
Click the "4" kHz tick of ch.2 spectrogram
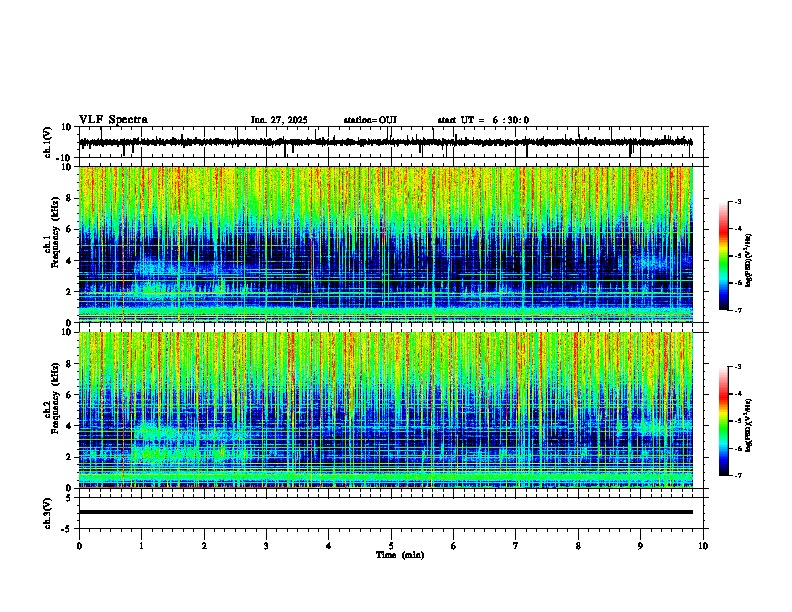(70, 426)
